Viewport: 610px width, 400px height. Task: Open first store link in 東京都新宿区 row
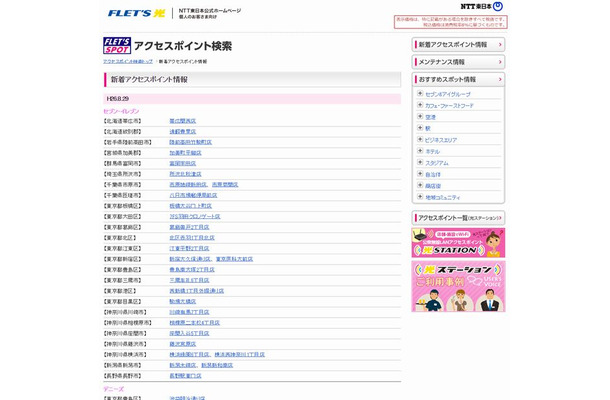[x=190, y=259]
